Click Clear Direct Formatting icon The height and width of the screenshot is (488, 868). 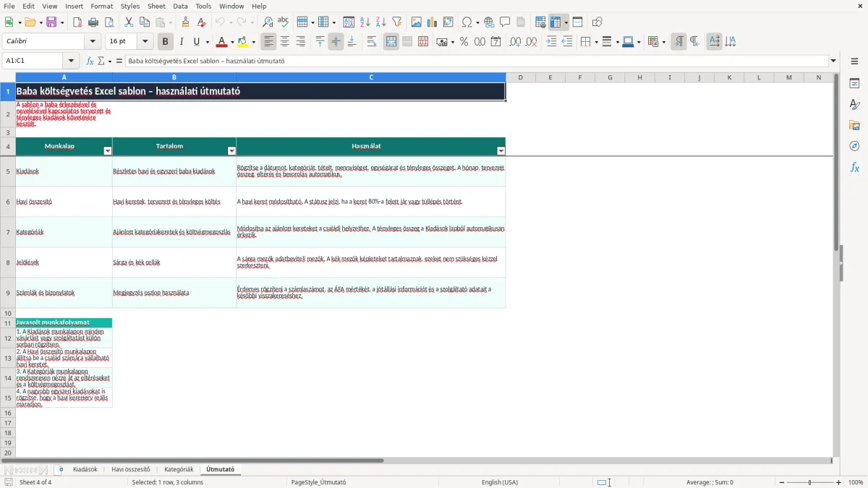(202, 22)
